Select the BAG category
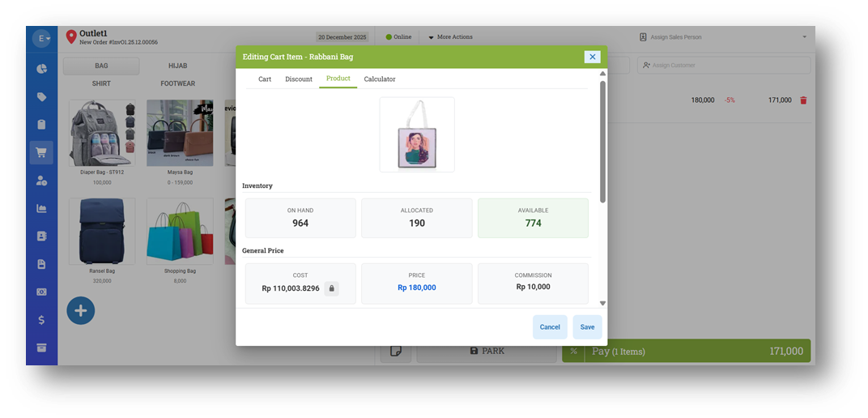The image size is (868, 418). (101, 66)
